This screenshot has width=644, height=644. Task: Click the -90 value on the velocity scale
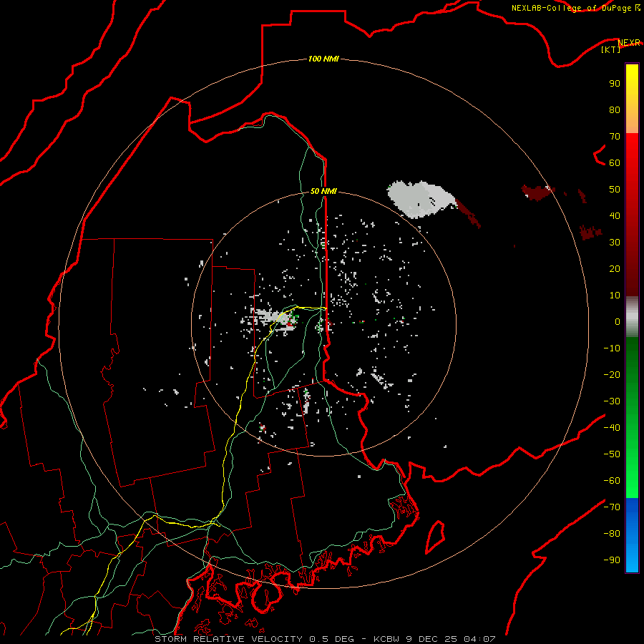coord(612,560)
